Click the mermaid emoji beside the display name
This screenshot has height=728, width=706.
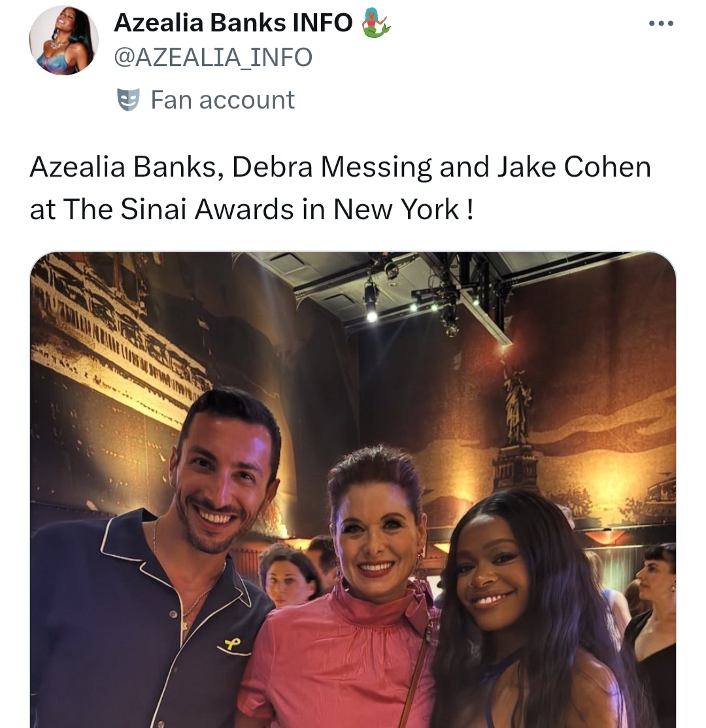tap(376, 22)
